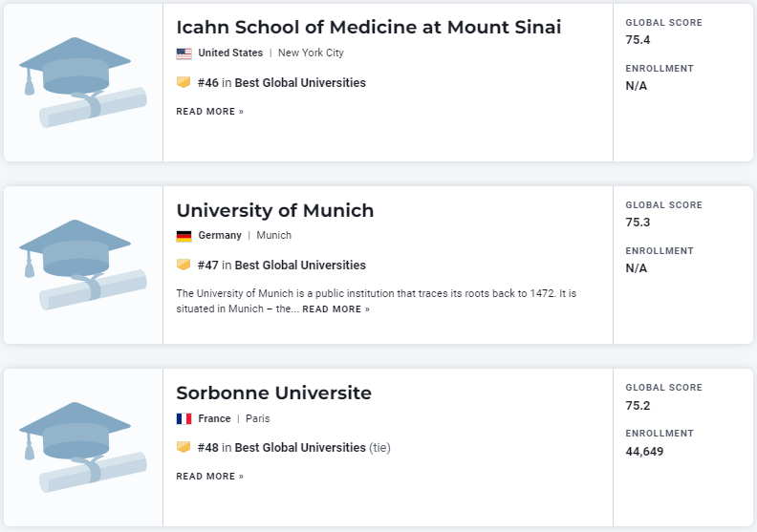Click the France flag icon

[184, 418]
